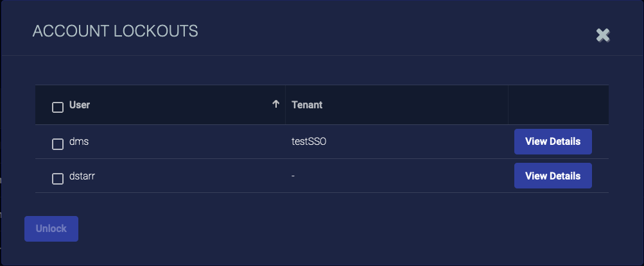The width and height of the screenshot is (644, 266).
Task: Select the dstarr row checkbox
Action: (x=57, y=178)
